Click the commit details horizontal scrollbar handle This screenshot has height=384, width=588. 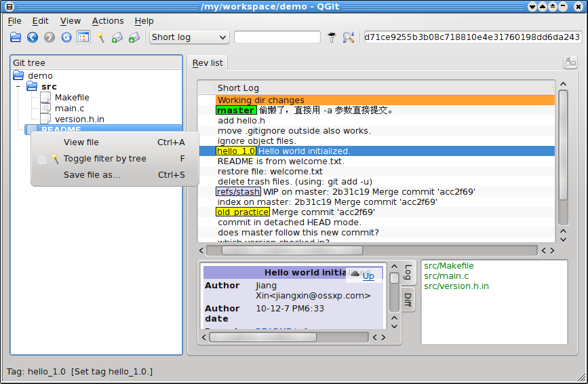(x=263, y=337)
